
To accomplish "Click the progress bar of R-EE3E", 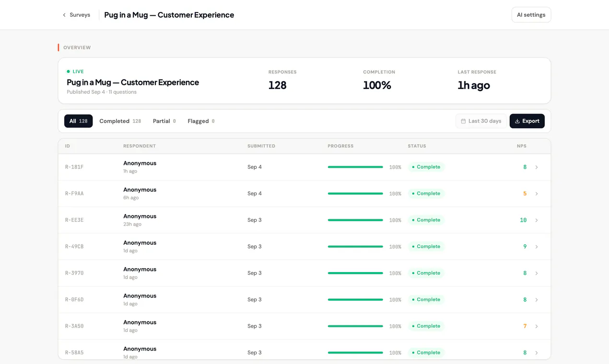I will [x=355, y=220].
